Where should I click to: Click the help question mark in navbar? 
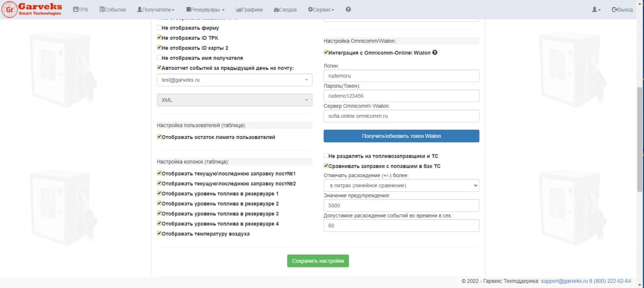point(348,10)
